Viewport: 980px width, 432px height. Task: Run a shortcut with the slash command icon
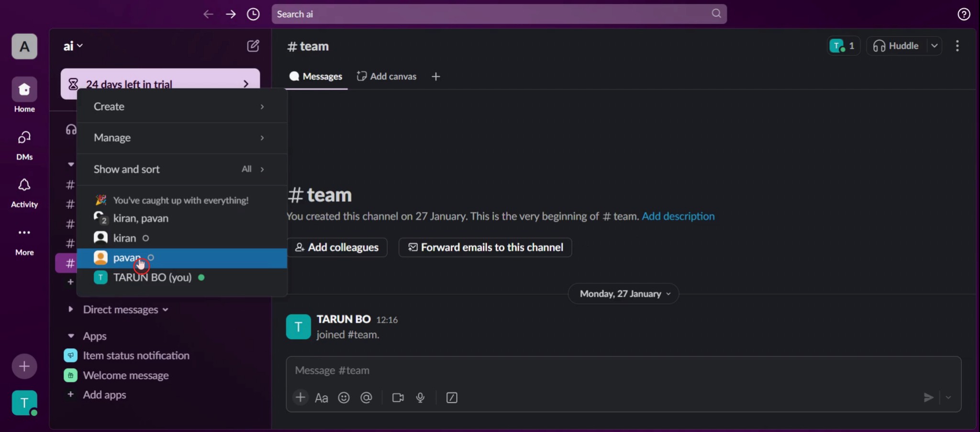click(x=451, y=398)
